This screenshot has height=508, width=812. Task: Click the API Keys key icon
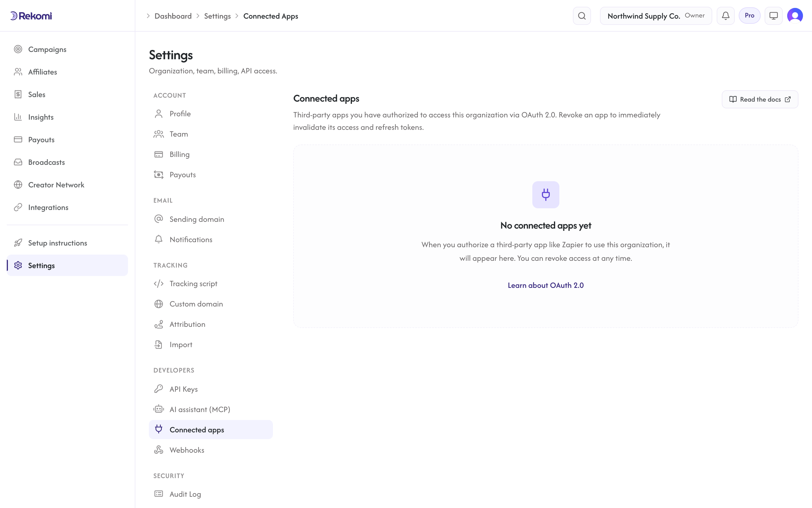(x=159, y=389)
